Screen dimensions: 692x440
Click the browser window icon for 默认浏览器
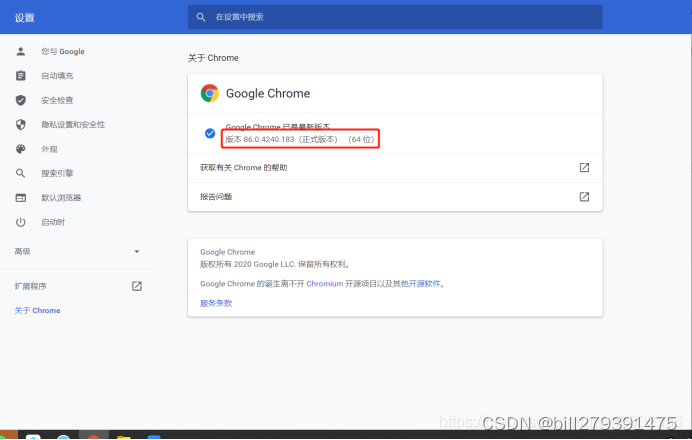[x=21, y=198]
